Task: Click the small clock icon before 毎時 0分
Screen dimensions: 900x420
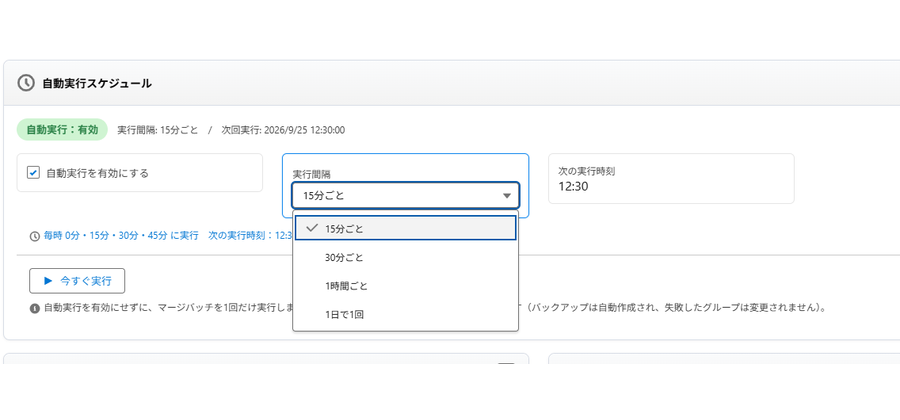Action: point(34,236)
